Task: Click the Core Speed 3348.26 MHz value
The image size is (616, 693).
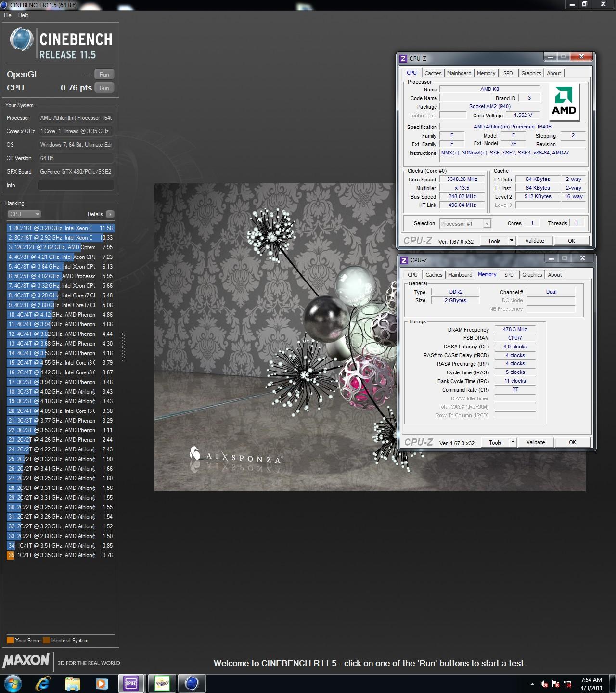Action: point(462,180)
